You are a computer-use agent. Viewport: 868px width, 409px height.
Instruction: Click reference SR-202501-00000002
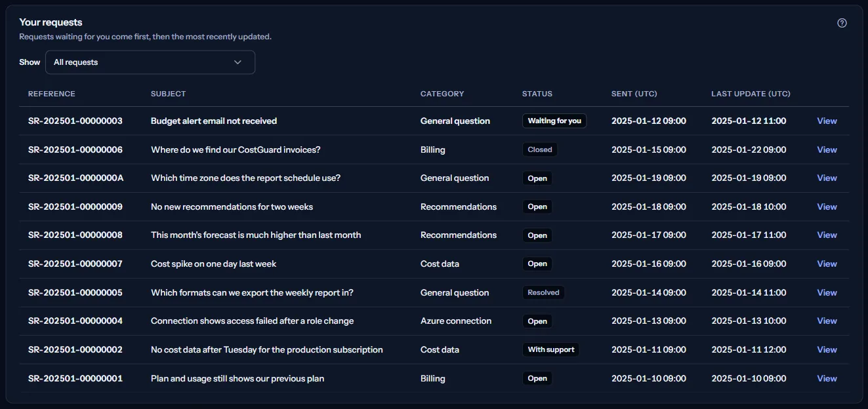(x=75, y=349)
